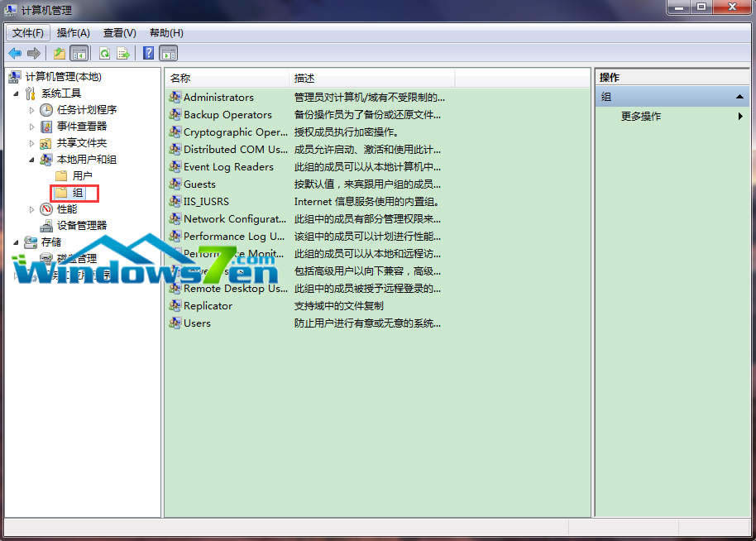Collapse the 组 section in action pane
756x541 pixels.
click(x=741, y=96)
